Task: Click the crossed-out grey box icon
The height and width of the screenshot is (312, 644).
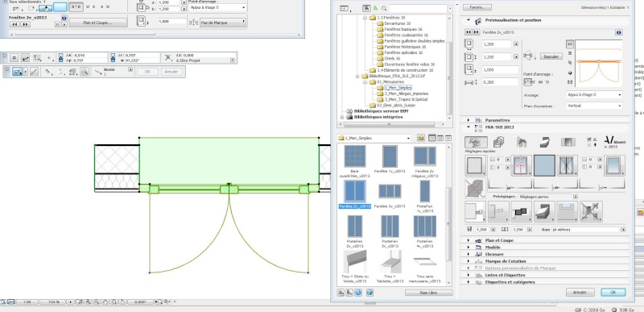Action: (x=475, y=189)
